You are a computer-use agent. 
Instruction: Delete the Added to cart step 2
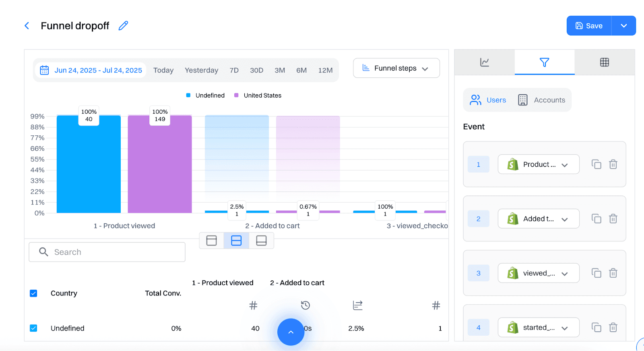(x=613, y=219)
